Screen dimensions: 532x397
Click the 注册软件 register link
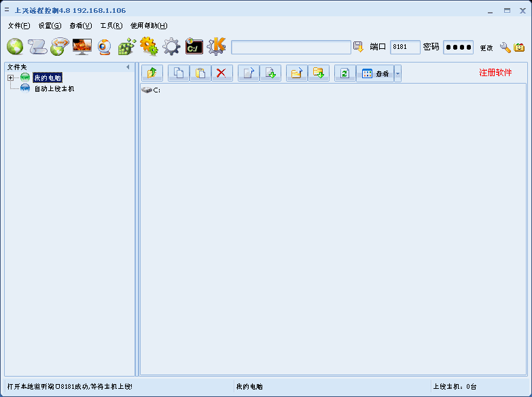pyautogui.click(x=495, y=73)
